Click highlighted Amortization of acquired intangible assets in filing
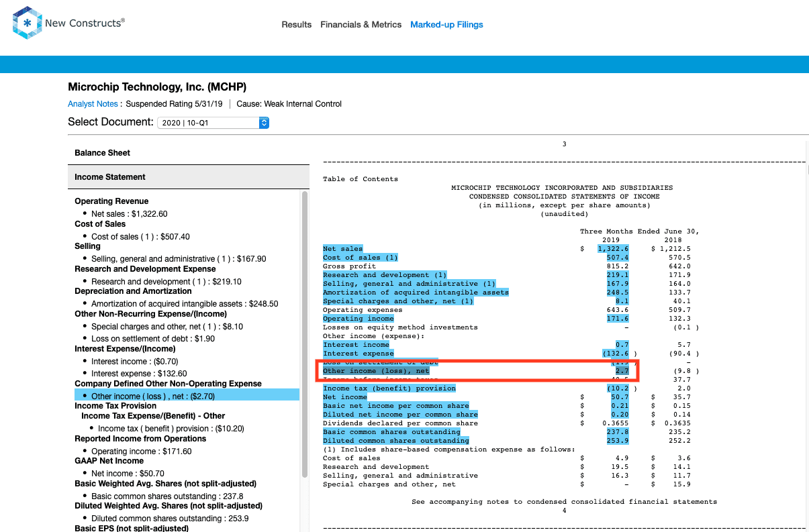The image size is (809, 532). coord(416,292)
